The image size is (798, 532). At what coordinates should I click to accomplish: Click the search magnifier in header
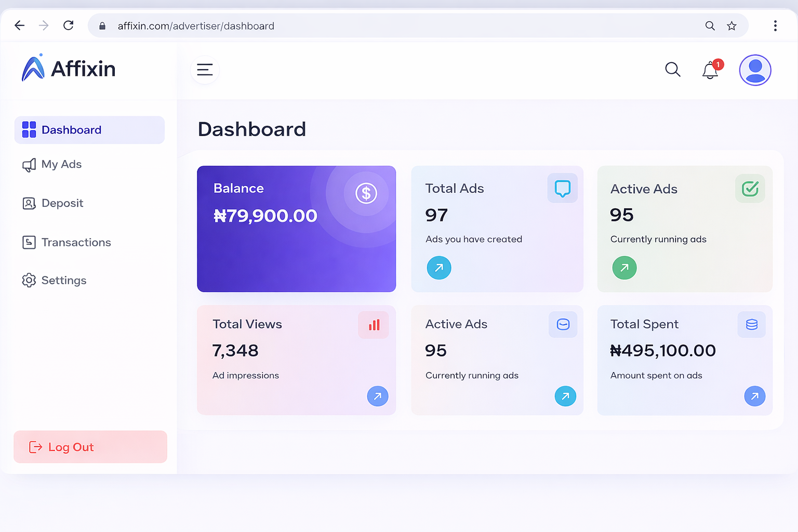(673, 70)
